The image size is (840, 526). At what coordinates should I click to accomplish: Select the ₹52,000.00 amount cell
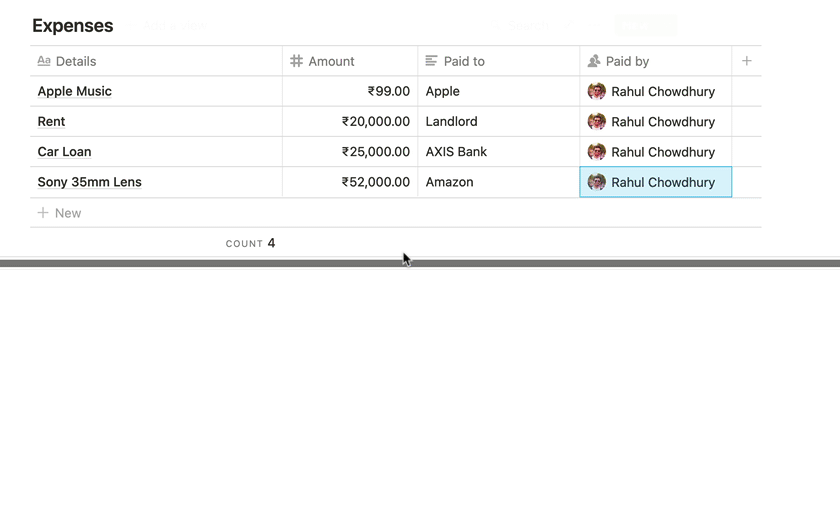point(350,182)
